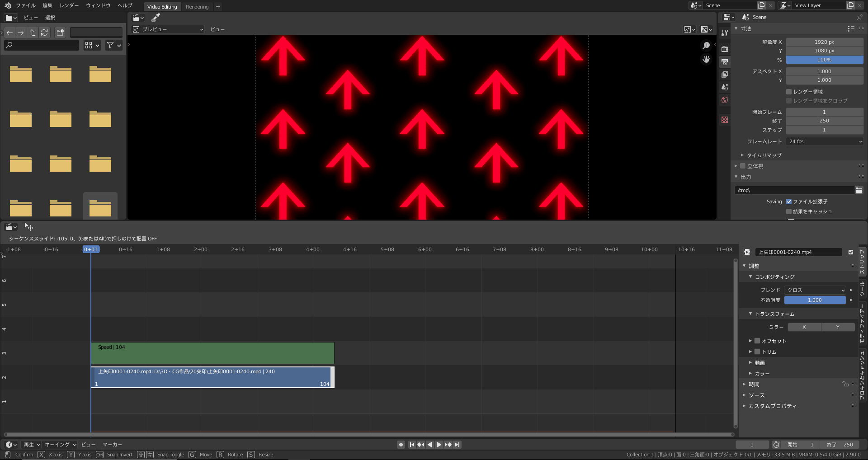Create new folder in file browser
Screen dimensions: 868x460
(x=60, y=33)
